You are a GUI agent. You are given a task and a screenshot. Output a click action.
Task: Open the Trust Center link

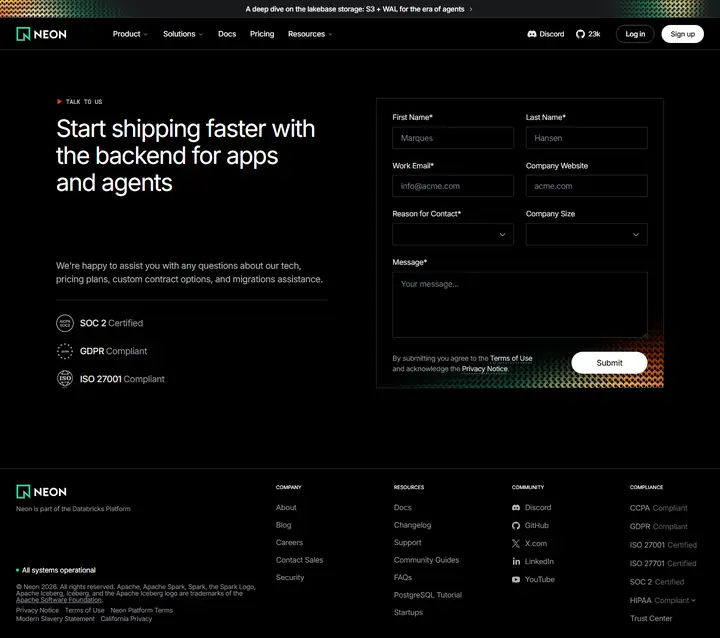pos(651,618)
